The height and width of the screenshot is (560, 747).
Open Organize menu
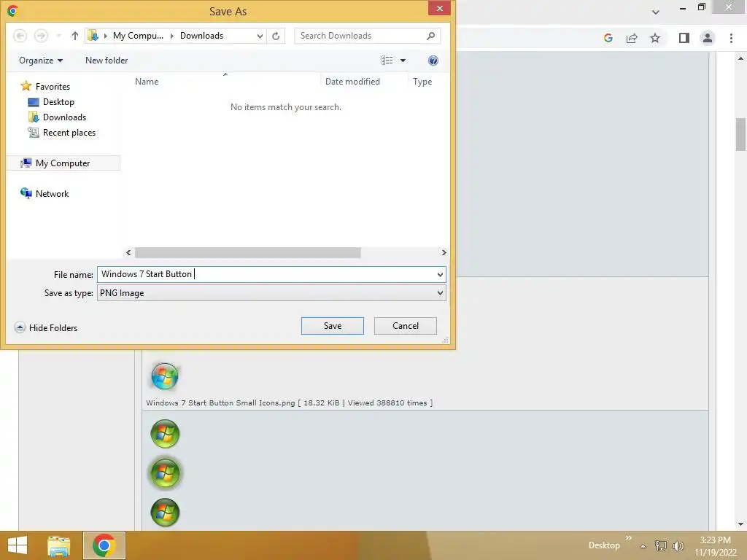point(41,61)
